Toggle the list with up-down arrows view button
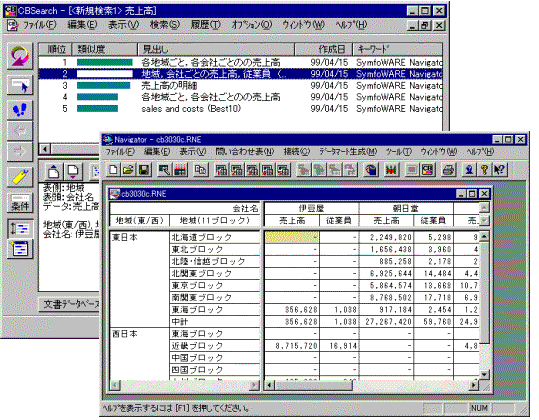The width and height of the screenshot is (539, 420). [20, 229]
